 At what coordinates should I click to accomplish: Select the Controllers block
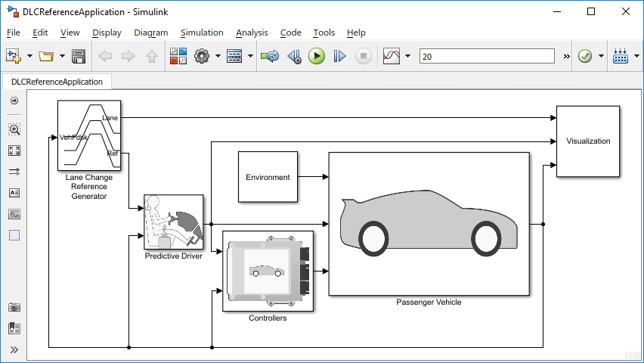coord(268,271)
